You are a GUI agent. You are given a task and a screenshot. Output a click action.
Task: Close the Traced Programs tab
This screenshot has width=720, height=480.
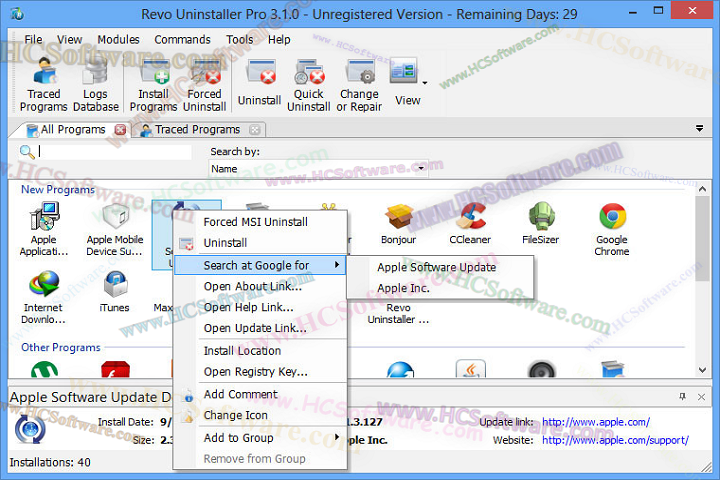[254, 130]
